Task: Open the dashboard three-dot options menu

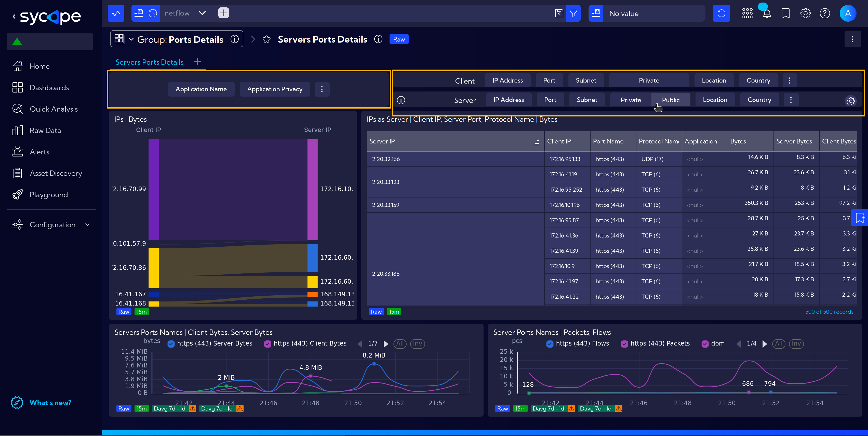Action: 852,39
